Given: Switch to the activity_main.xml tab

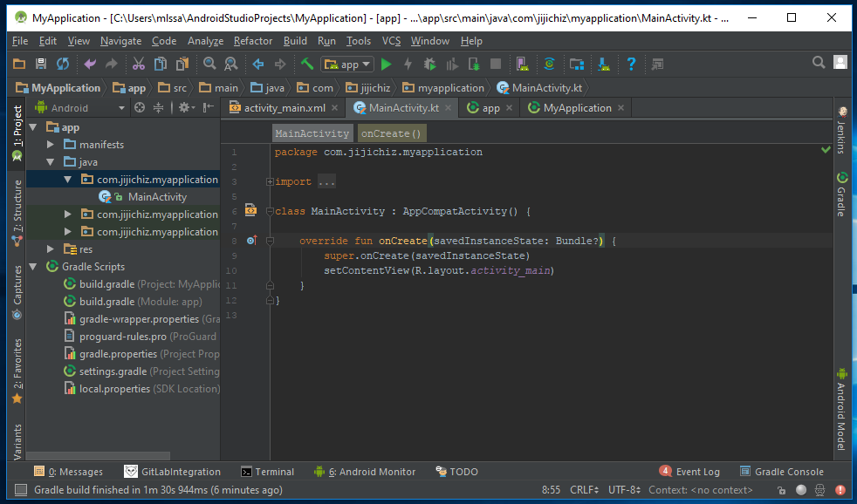Looking at the screenshot, I should point(284,108).
